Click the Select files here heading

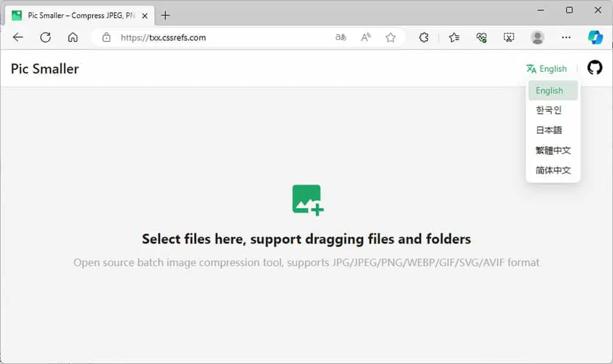(x=306, y=239)
